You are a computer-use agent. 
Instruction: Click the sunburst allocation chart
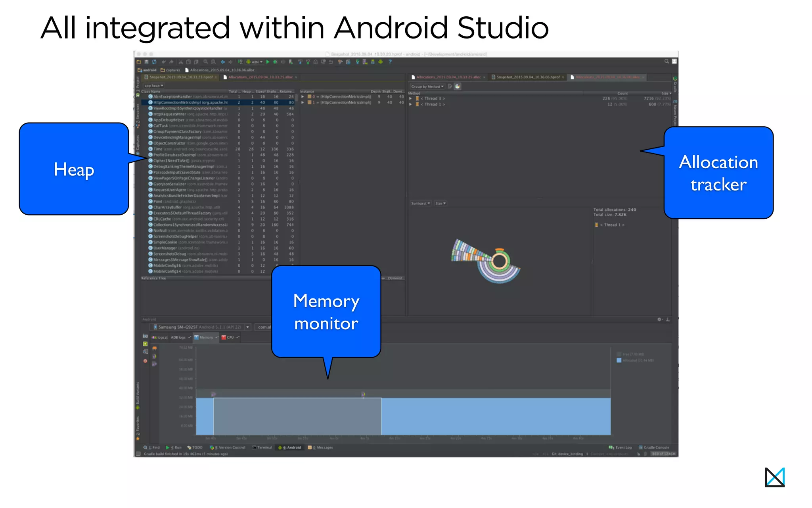(486, 262)
